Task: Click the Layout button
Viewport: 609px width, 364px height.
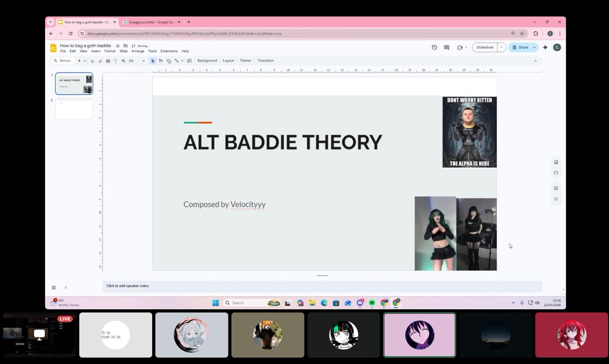Action: pos(228,61)
